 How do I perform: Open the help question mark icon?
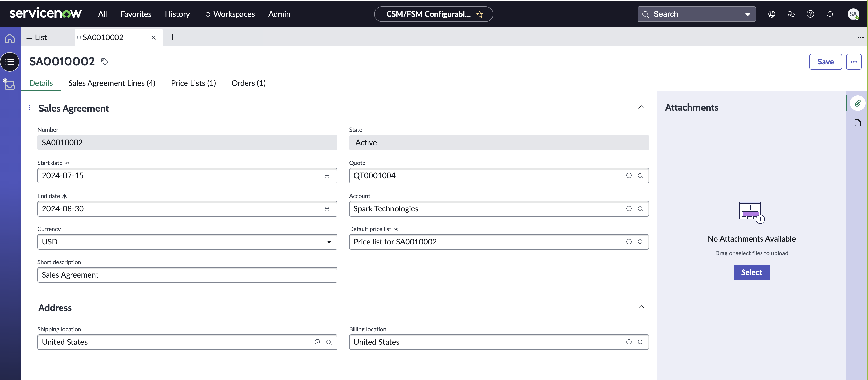coord(810,14)
